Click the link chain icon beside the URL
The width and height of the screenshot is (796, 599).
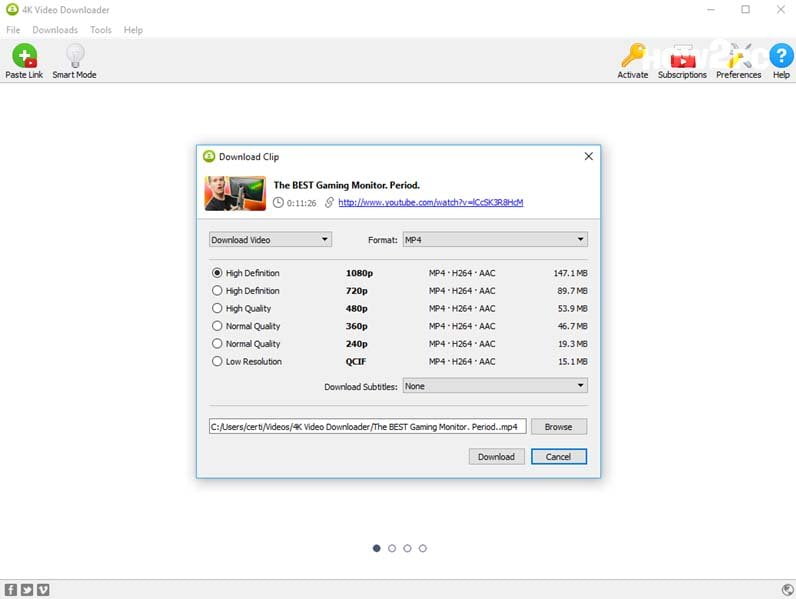click(x=329, y=203)
